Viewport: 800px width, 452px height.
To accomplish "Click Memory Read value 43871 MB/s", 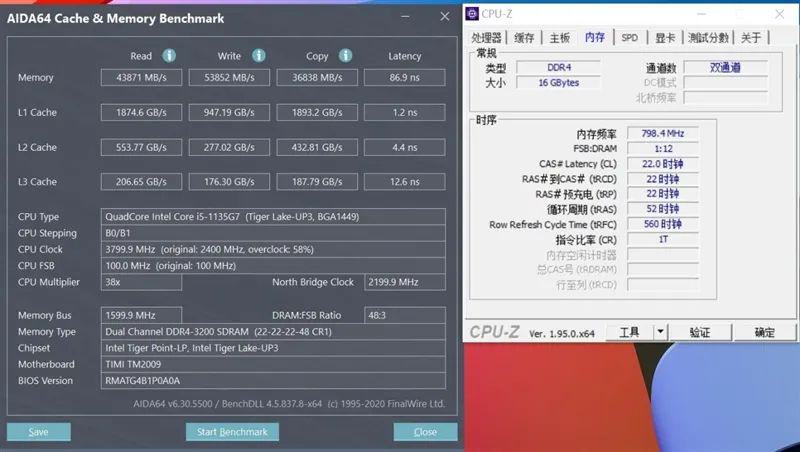I will coord(141,78).
